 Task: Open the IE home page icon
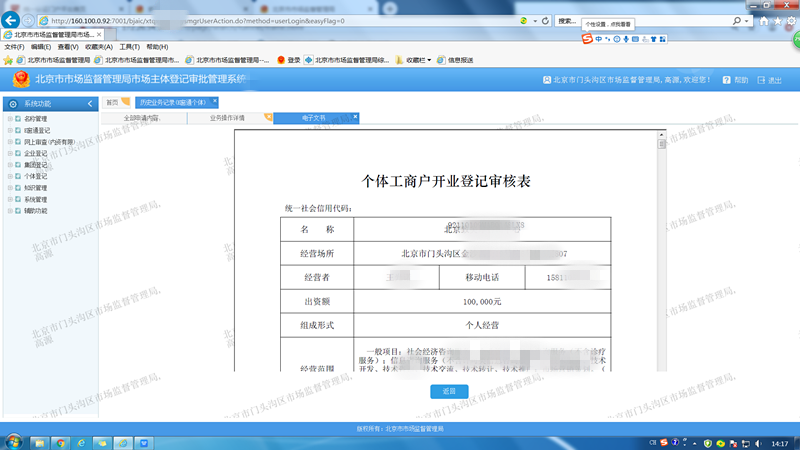point(764,20)
